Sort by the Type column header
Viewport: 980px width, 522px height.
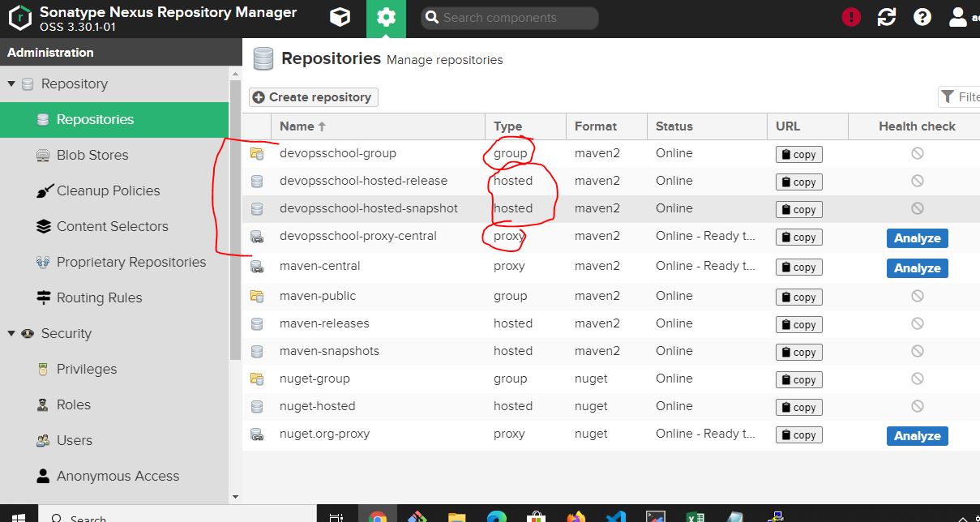[x=525, y=126]
